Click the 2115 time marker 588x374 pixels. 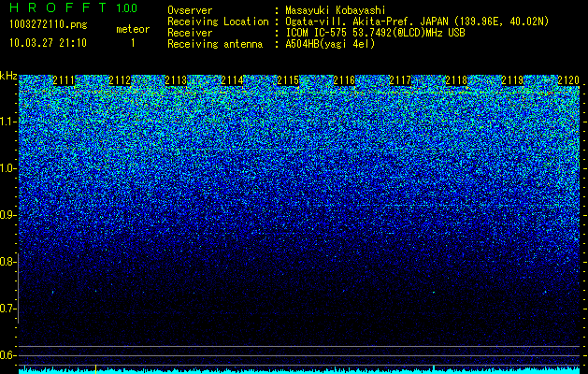point(288,80)
